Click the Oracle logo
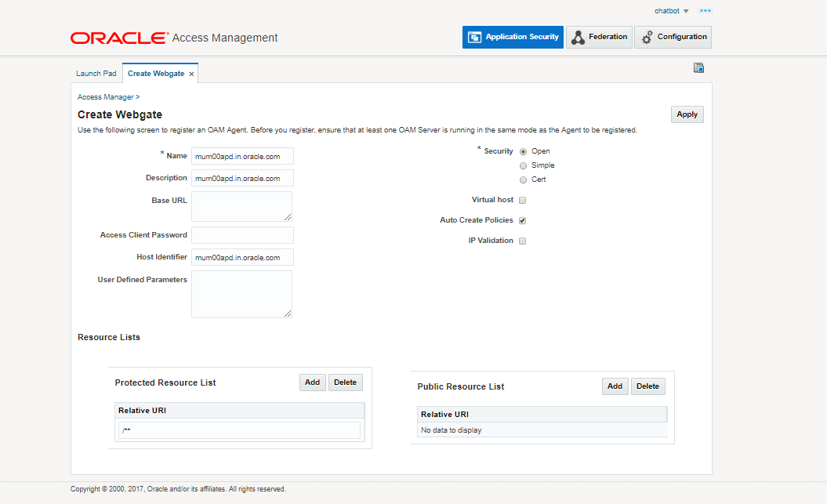Image resolution: width=827 pixels, height=504 pixels. click(120, 38)
